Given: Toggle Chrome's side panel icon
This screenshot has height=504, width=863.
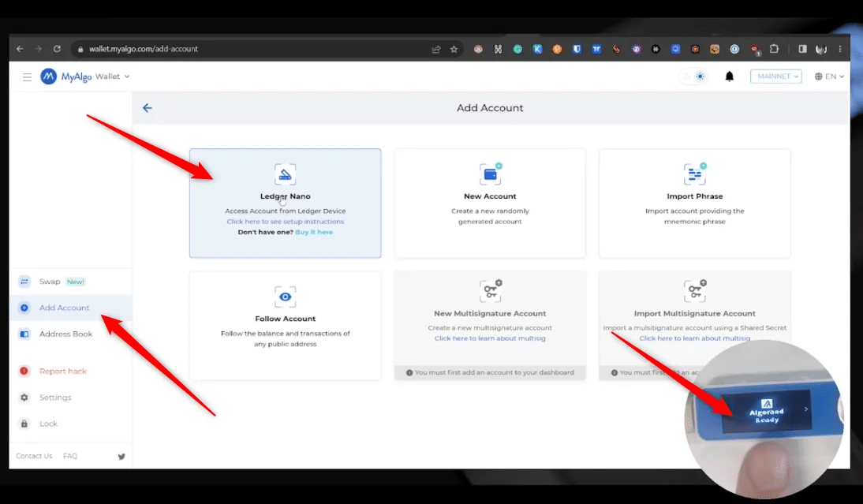Looking at the screenshot, I should pyautogui.click(x=802, y=48).
